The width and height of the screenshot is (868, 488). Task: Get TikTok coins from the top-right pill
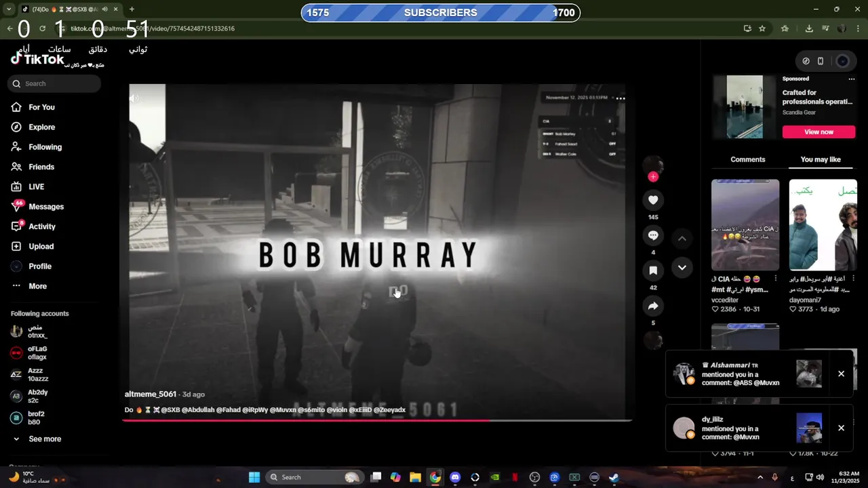(x=806, y=61)
